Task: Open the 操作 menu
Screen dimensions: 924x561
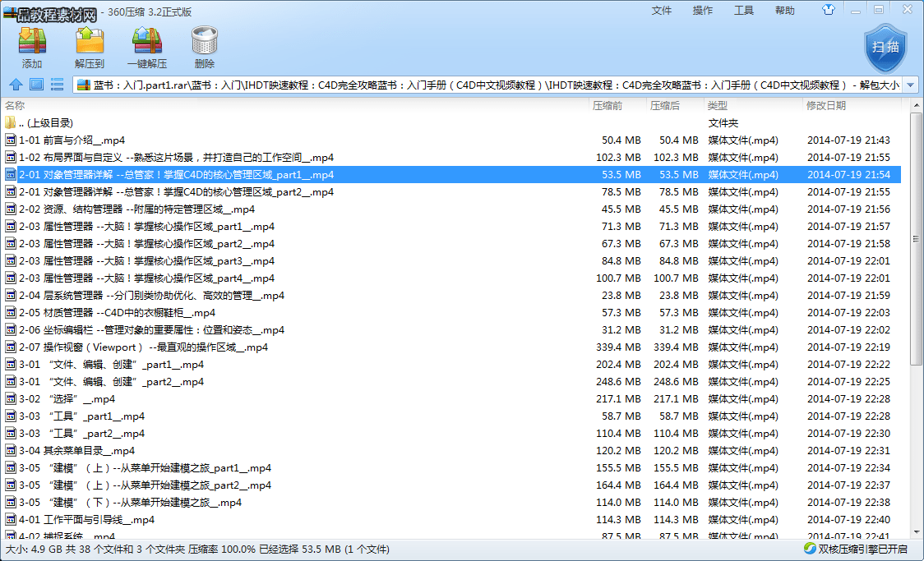Action: (x=703, y=11)
